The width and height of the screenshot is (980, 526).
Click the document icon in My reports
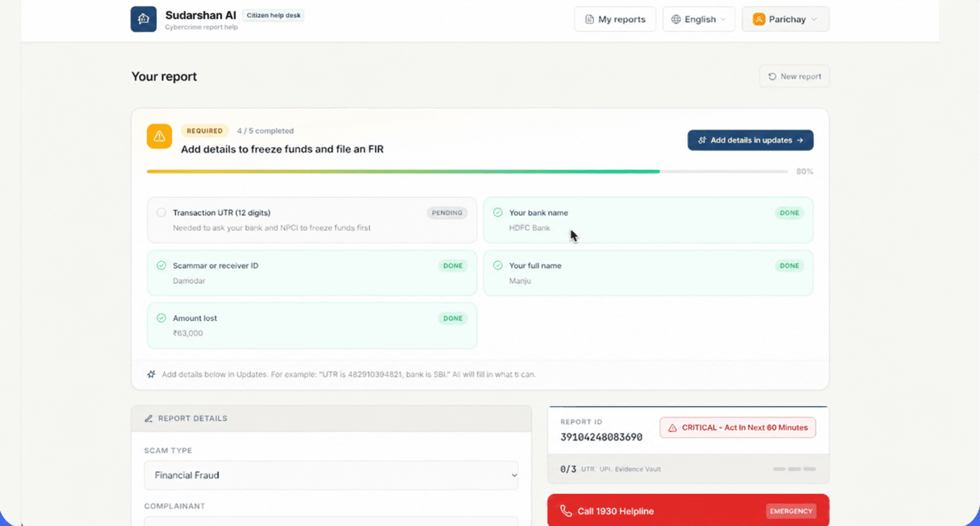point(589,19)
